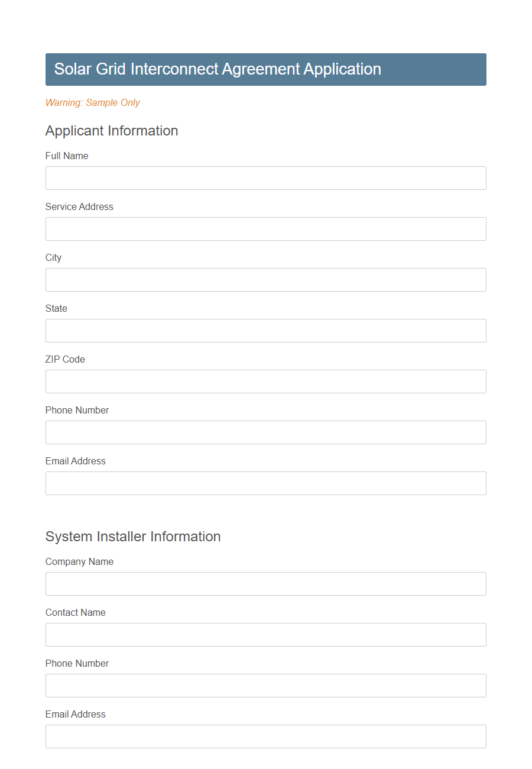Click the ZIP Code label

pos(66,359)
